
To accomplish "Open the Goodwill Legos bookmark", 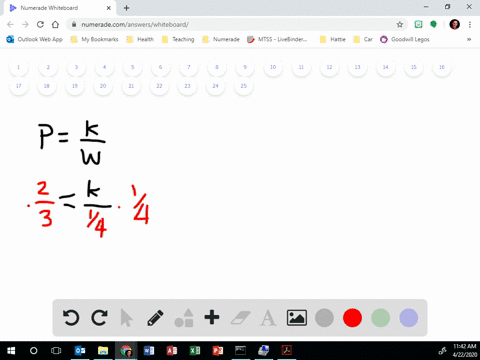I will pyautogui.click(x=405, y=39).
